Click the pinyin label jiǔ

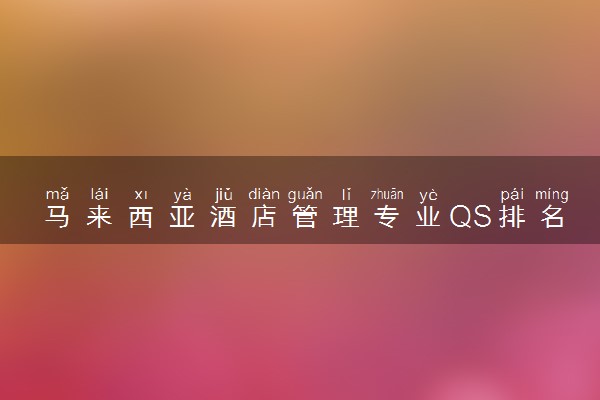pyautogui.click(x=223, y=195)
